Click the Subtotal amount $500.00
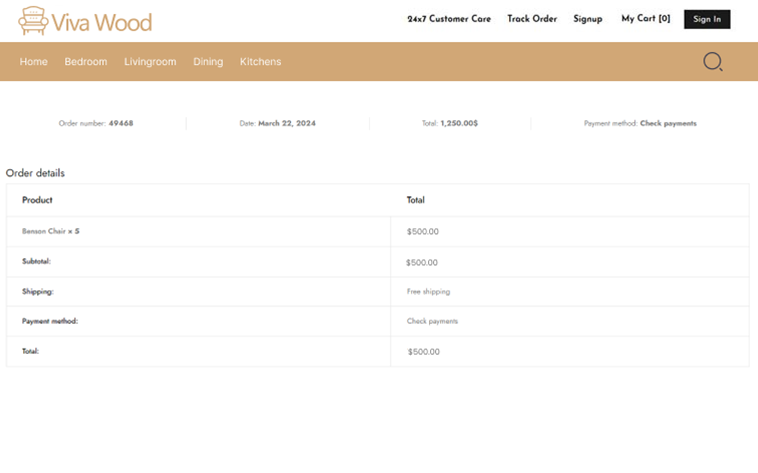This screenshot has width=758, height=473. click(422, 262)
